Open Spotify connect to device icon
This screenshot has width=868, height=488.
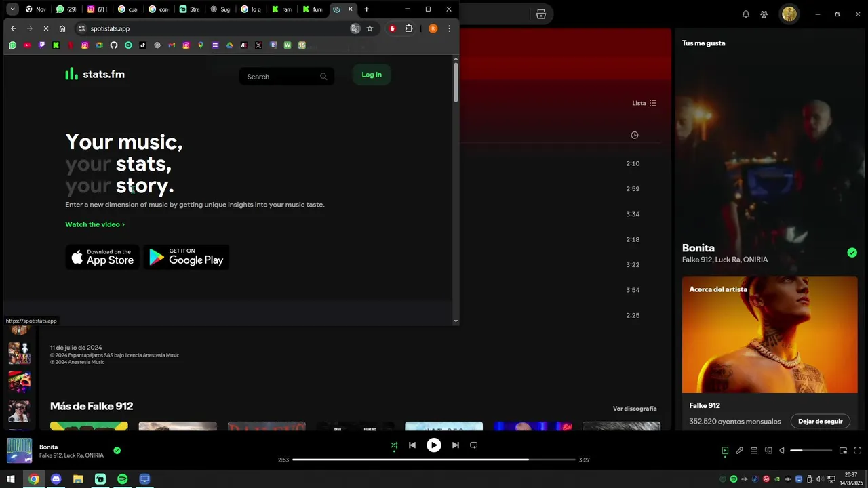[x=768, y=451]
